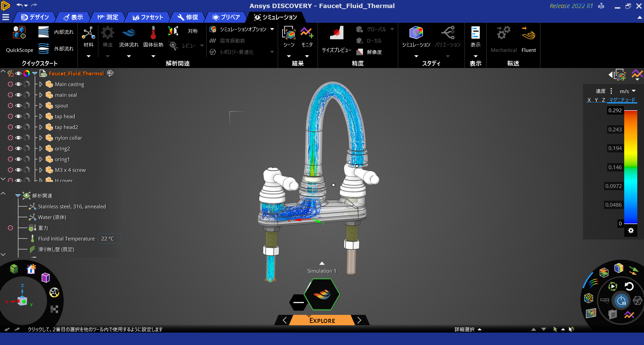
Task: Click the monitor chart icon top right
Action: [637, 74]
